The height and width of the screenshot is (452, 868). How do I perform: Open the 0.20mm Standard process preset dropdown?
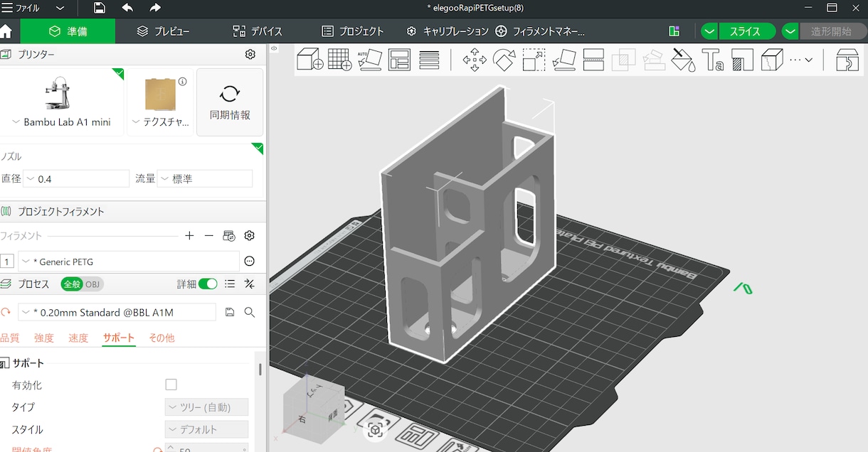point(117,312)
